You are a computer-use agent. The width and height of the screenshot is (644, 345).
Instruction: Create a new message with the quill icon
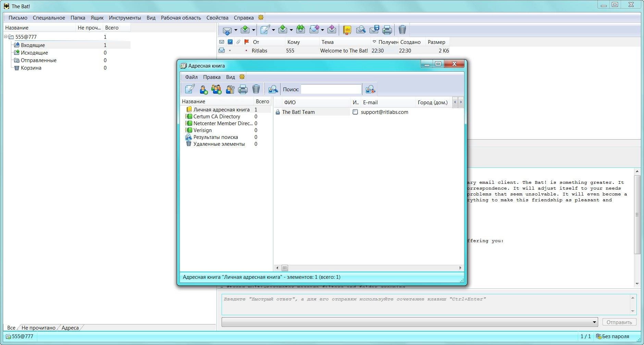click(x=265, y=30)
